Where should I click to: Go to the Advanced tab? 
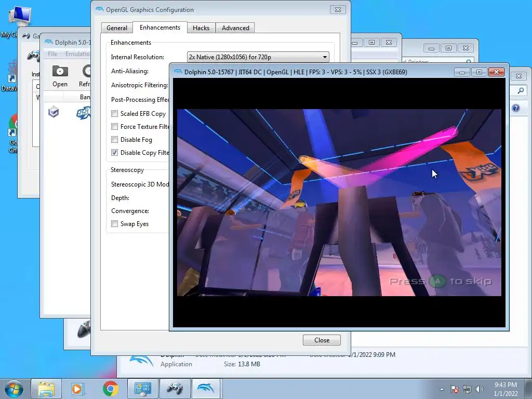click(x=235, y=28)
